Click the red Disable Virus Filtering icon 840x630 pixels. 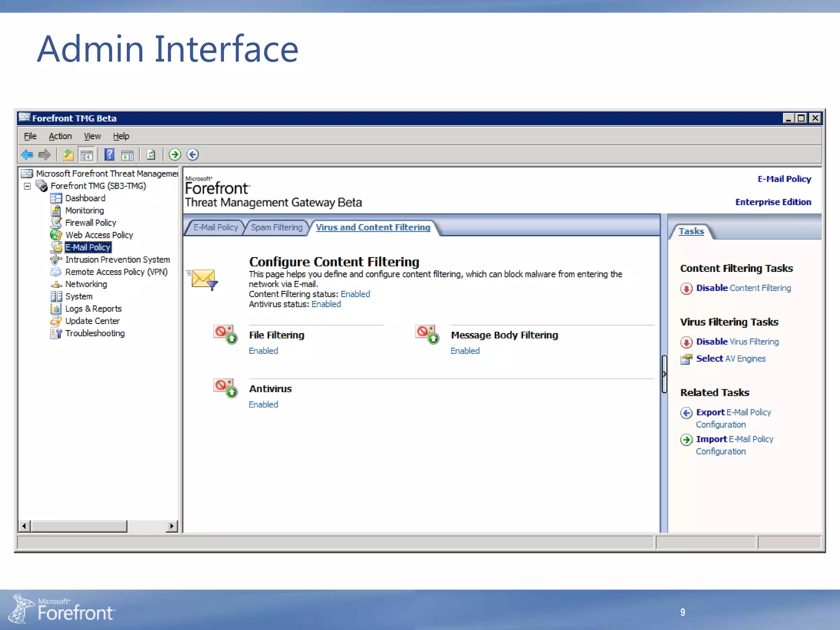pos(686,342)
